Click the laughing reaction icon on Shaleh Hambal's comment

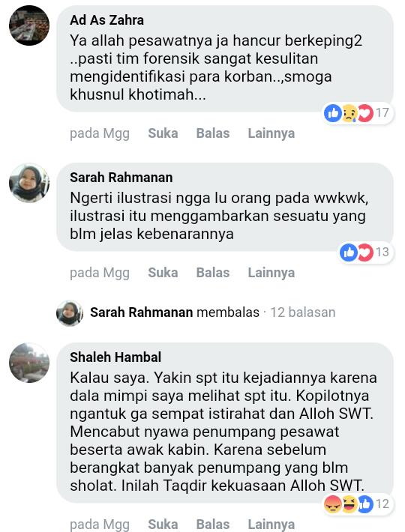pos(349,504)
